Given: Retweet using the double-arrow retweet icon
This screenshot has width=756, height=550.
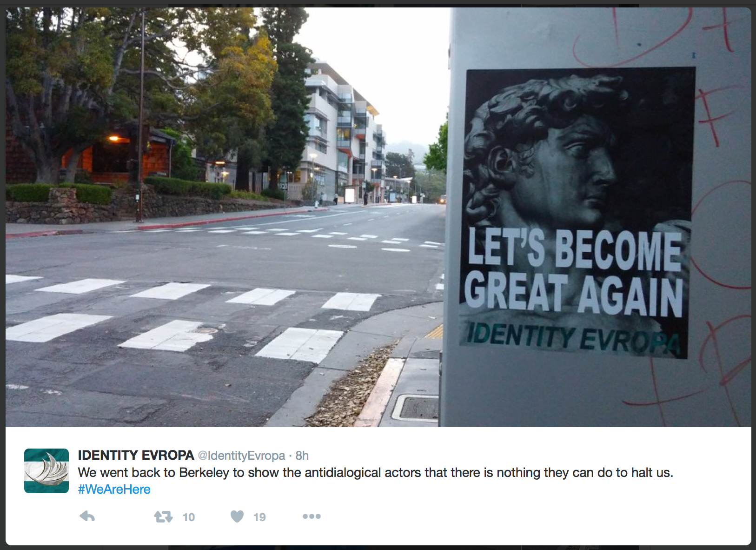Looking at the screenshot, I should coord(163,516).
